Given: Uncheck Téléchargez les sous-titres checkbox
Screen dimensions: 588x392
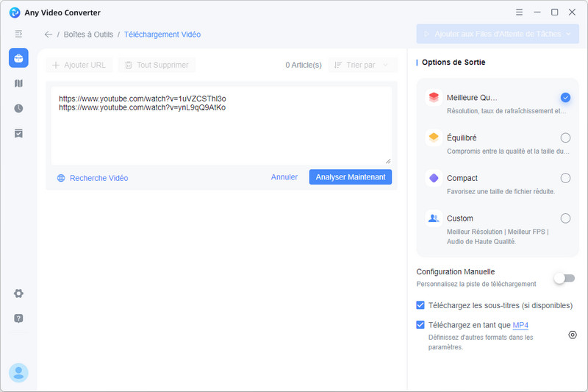Looking at the screenshot, I should 420,305.
